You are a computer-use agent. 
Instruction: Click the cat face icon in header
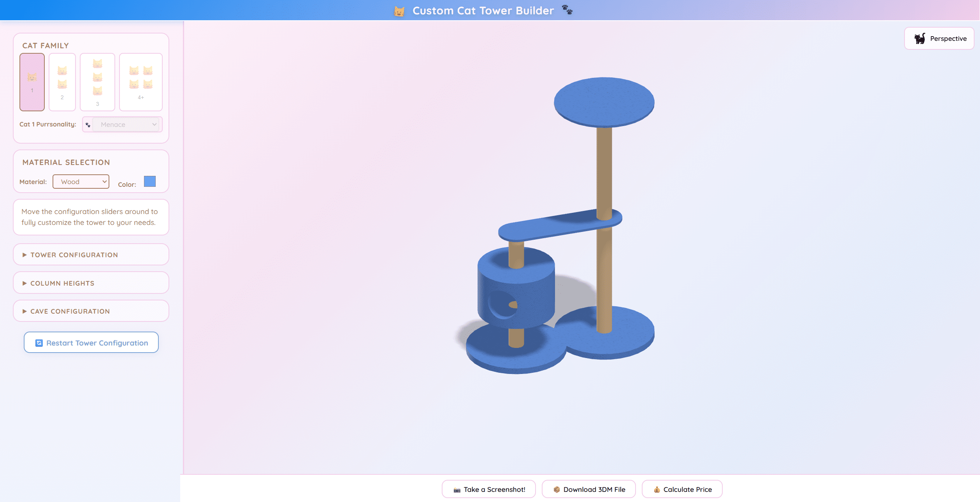pyautogui.click(x=399, y=11)
